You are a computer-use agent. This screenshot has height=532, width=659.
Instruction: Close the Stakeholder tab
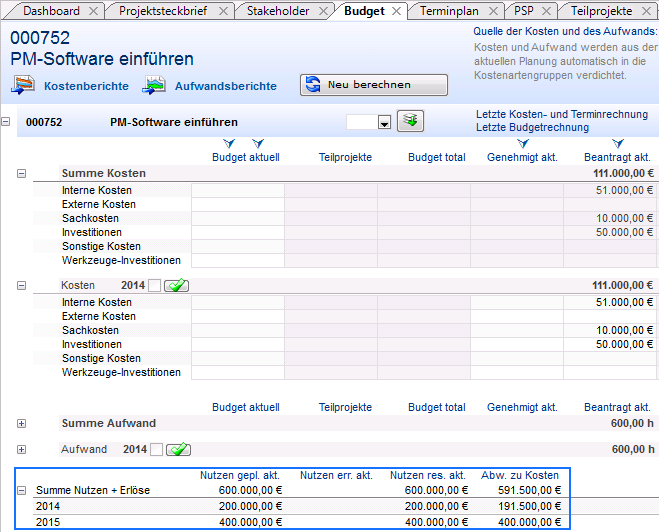tap(323, 11)
